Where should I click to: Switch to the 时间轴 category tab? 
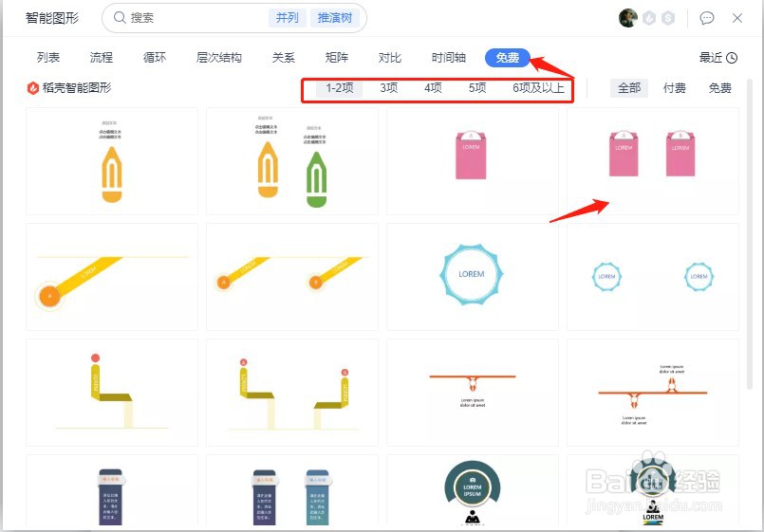pos(449,58)
